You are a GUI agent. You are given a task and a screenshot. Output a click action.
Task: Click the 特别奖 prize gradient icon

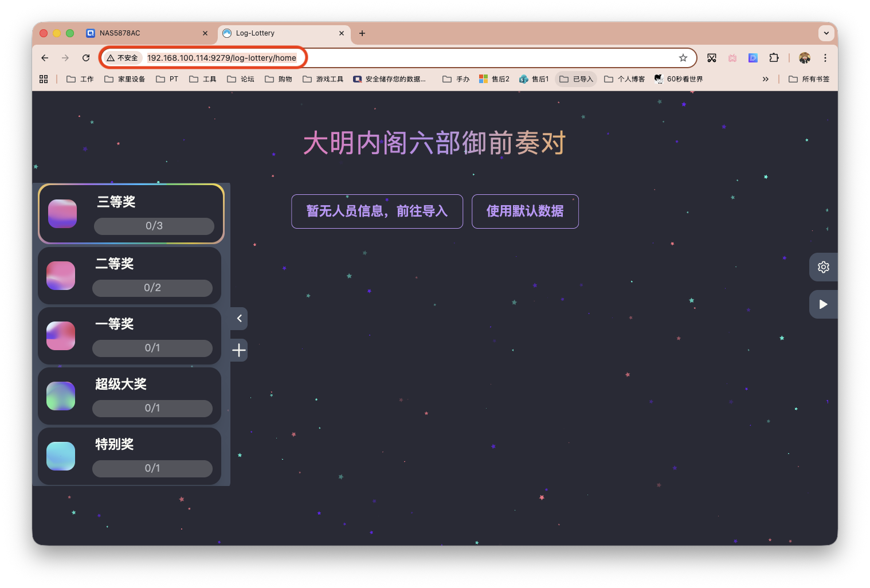(x=61, y=456)
